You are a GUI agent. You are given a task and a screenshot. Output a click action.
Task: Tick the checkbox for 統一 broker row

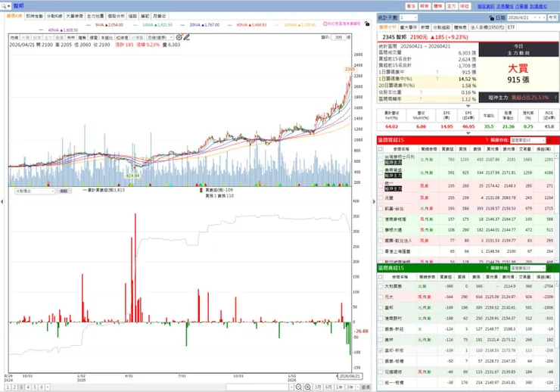click(381, 185)
